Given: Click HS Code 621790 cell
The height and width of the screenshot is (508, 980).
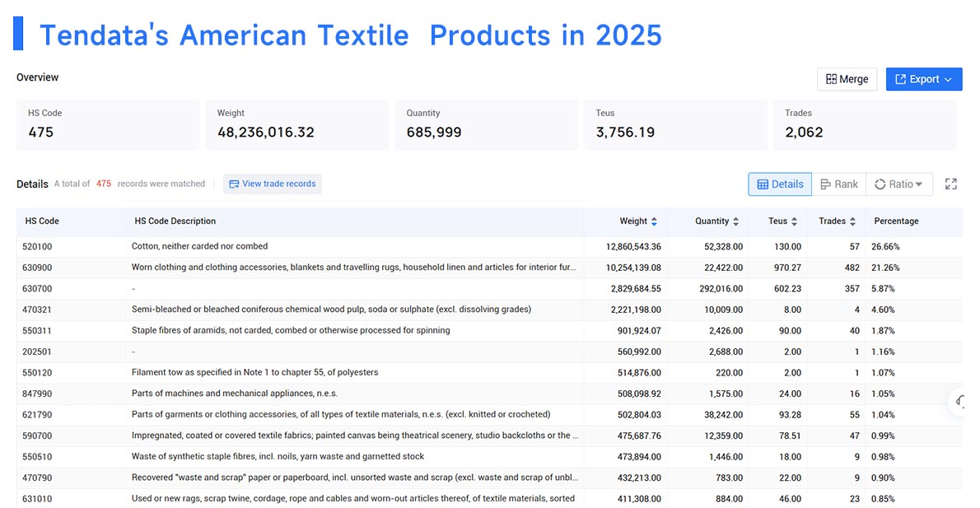Looking at the screenshot, I should pos(38,415).
